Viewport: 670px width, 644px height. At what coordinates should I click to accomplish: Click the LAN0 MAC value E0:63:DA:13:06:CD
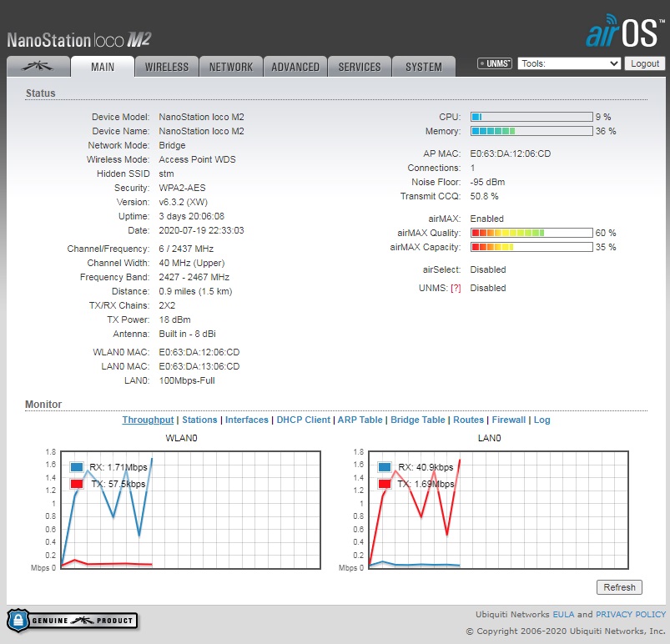[x=199, y=366]
